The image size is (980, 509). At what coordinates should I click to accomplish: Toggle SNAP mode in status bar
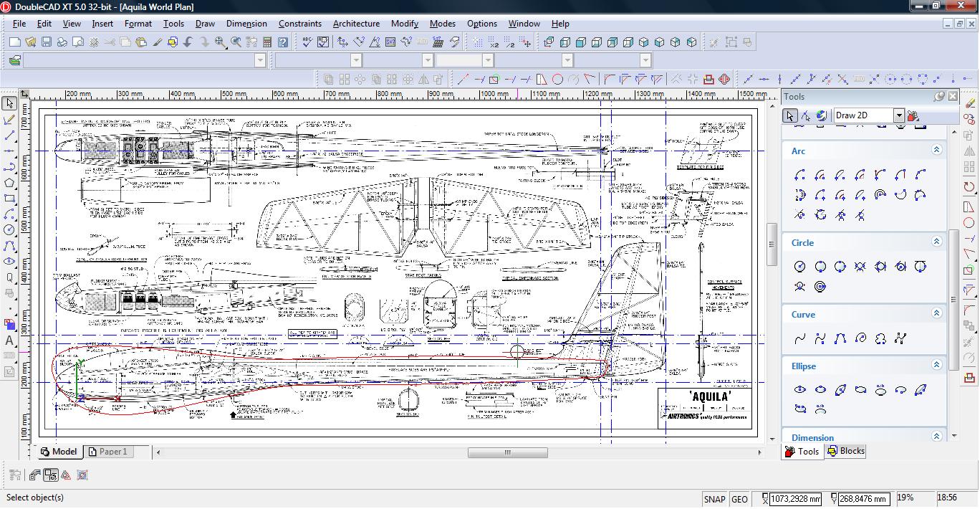(714, 499)
